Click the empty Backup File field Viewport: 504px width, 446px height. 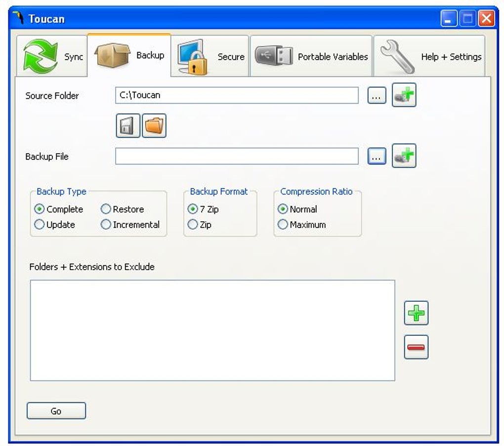pos(237,156)
